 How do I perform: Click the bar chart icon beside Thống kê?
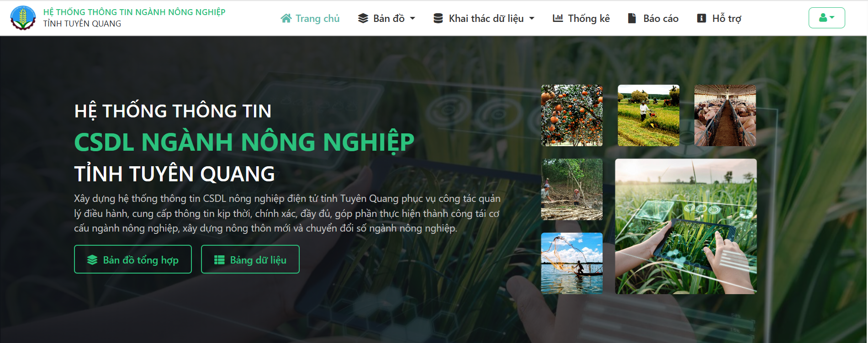point(558,18)
